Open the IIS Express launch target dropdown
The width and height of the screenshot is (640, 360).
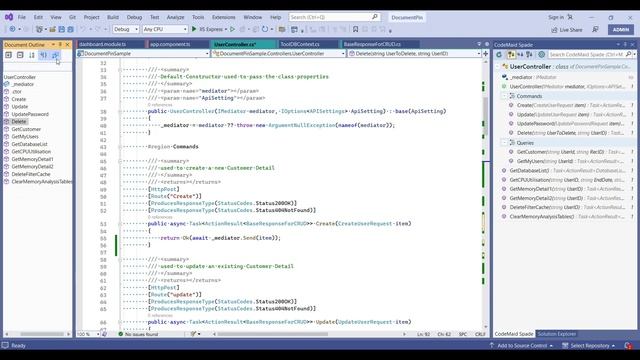point(226,29)
